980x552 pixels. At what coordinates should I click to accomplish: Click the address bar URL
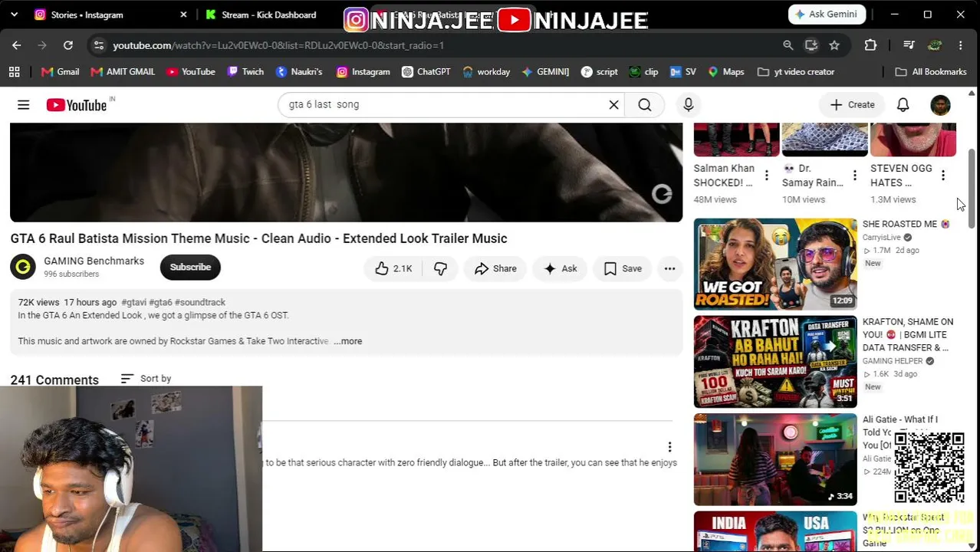pyautogui.click(x=278, y=45)
